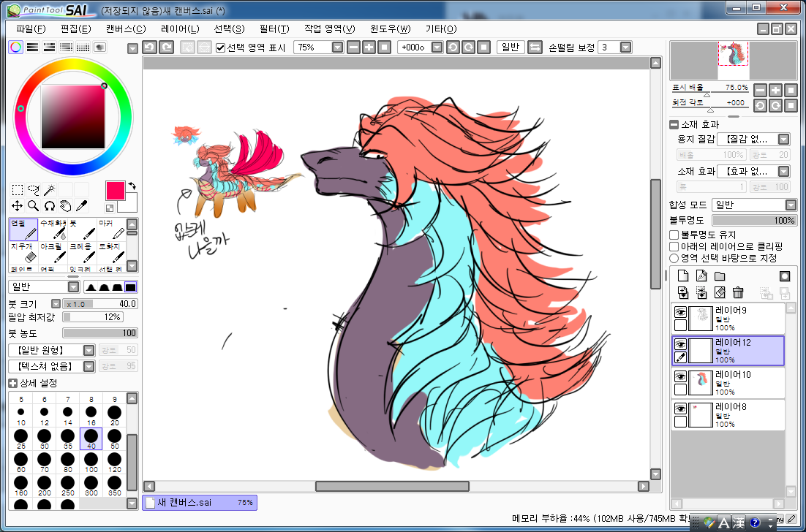806x532 pixels.
Task: Flip the canvas view horizontally
Action: click(535, 47)
